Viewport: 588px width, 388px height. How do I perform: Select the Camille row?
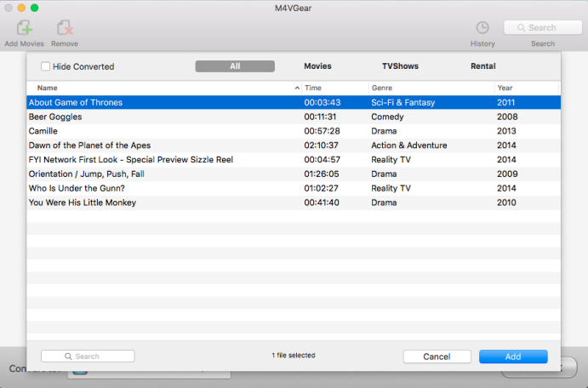294,131
